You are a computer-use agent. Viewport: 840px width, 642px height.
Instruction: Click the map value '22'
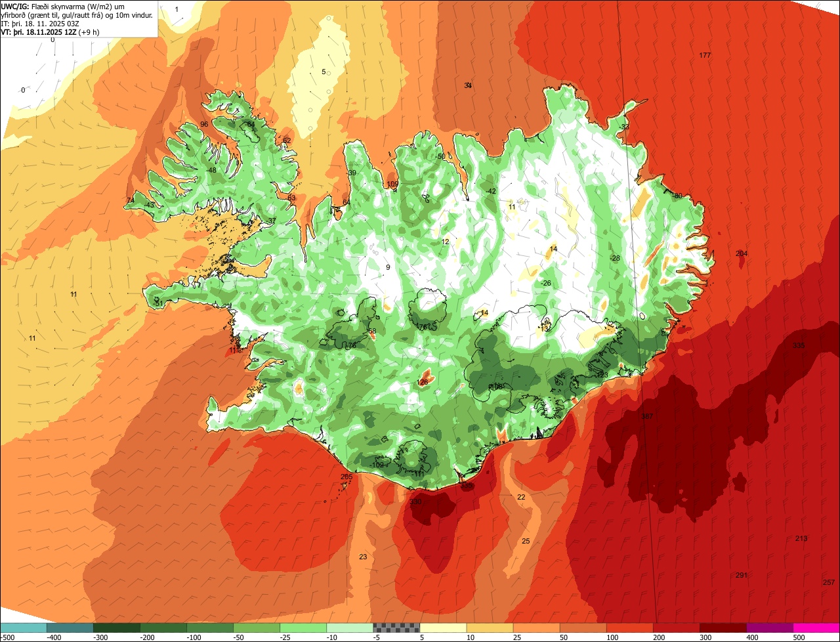coord(521,497)
